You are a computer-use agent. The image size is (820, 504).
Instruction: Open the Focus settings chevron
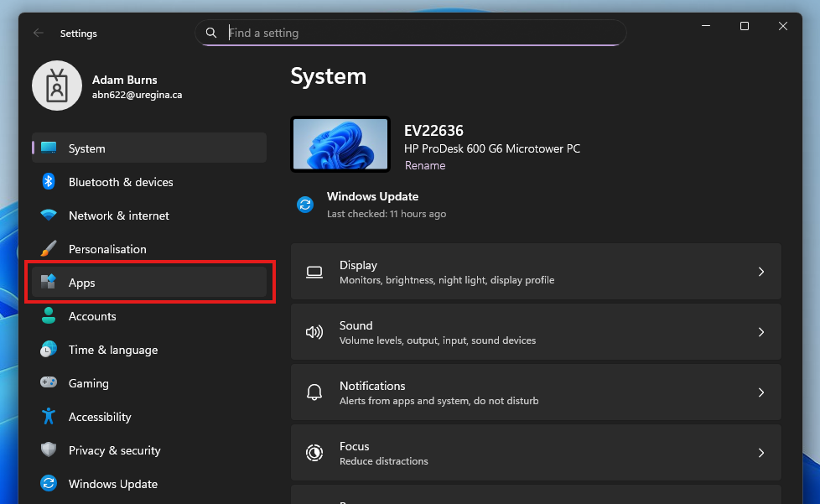761,453
